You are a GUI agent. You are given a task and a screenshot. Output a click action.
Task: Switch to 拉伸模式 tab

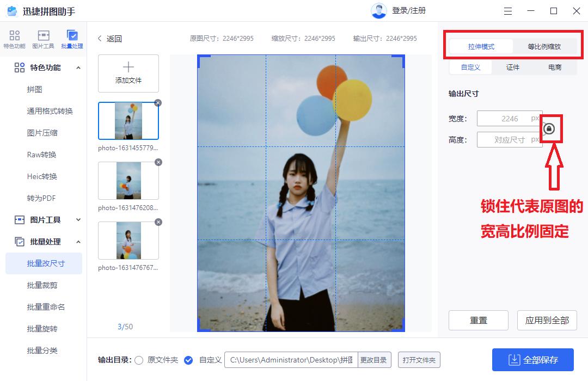click(481, 46)
